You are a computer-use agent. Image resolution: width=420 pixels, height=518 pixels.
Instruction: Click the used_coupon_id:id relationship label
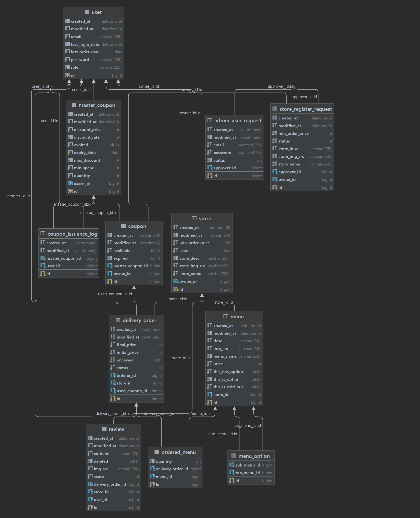point(115,294)
